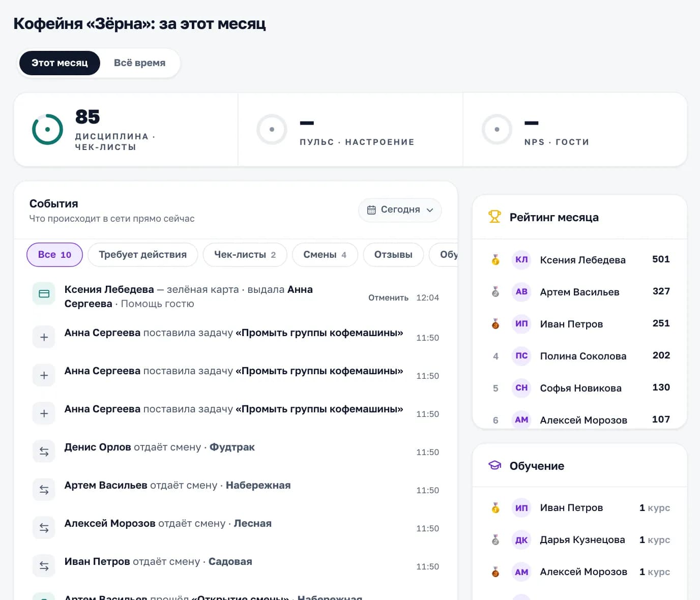Click the score 501 in Рейтинг месяца
This screenshot has width=700, height=600.
click(661, 259)
